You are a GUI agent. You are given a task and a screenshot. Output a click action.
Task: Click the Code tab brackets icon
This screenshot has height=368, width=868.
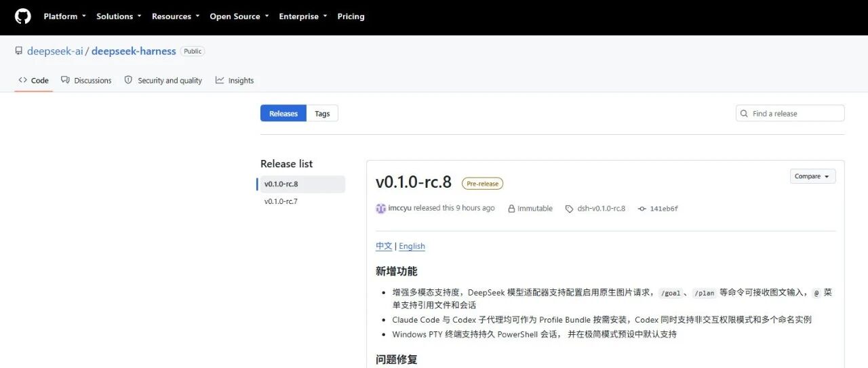[x=23, y=80]
